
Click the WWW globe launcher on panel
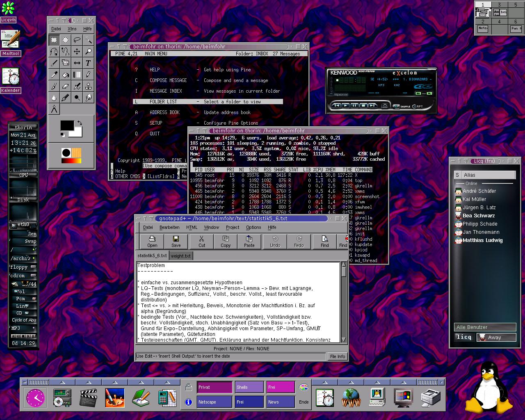coord(351,397)
